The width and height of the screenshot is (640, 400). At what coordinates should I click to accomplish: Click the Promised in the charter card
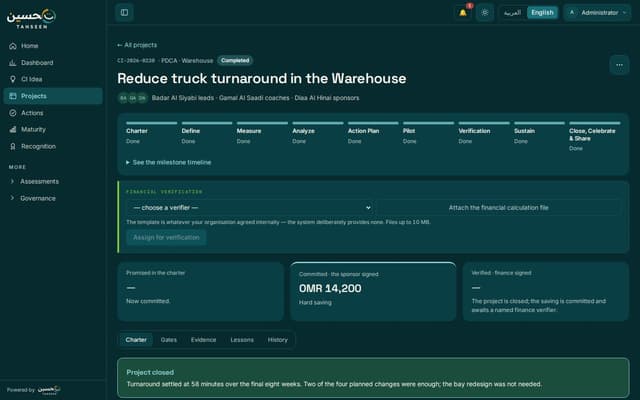(200, 291)
